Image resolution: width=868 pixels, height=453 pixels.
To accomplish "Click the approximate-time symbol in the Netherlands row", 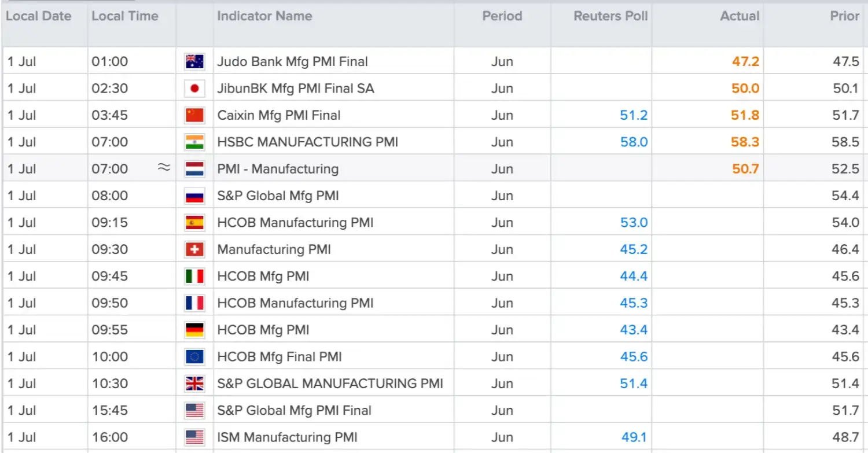I will 164,168.
